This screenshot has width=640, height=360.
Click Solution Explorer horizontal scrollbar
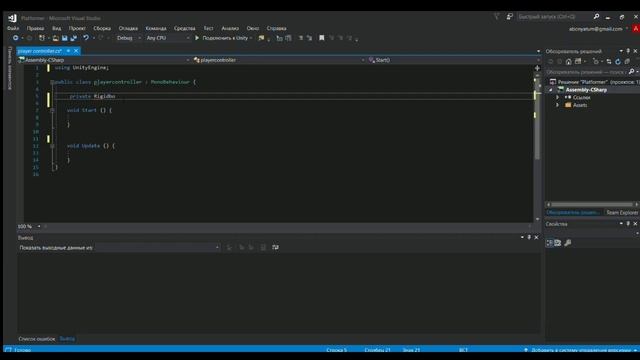click(x=591, y=204)
